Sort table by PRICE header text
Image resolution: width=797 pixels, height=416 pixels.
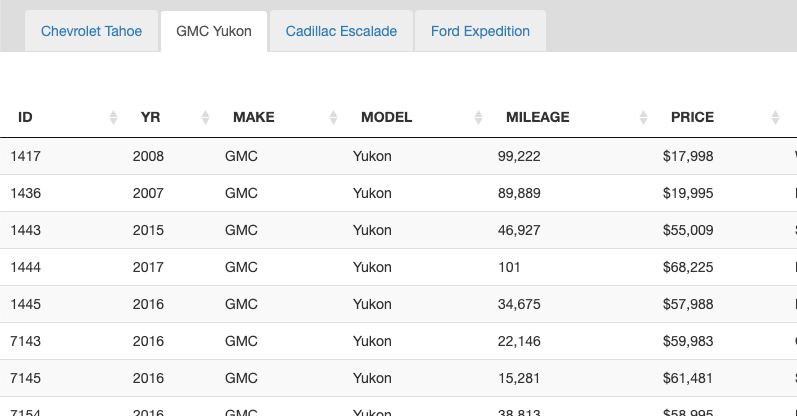click(x=692, y=117)
